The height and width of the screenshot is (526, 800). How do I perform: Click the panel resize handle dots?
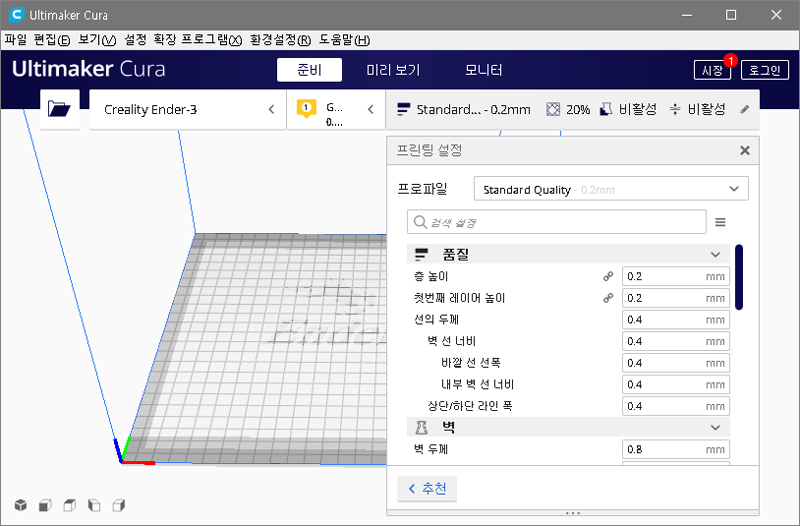pyautogui.click(x=573, y=513)
